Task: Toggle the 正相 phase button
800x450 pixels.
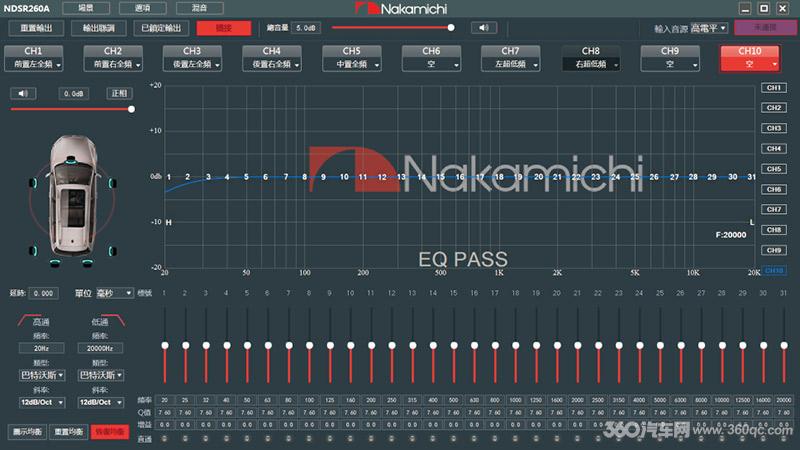Action: coord(119,93)
